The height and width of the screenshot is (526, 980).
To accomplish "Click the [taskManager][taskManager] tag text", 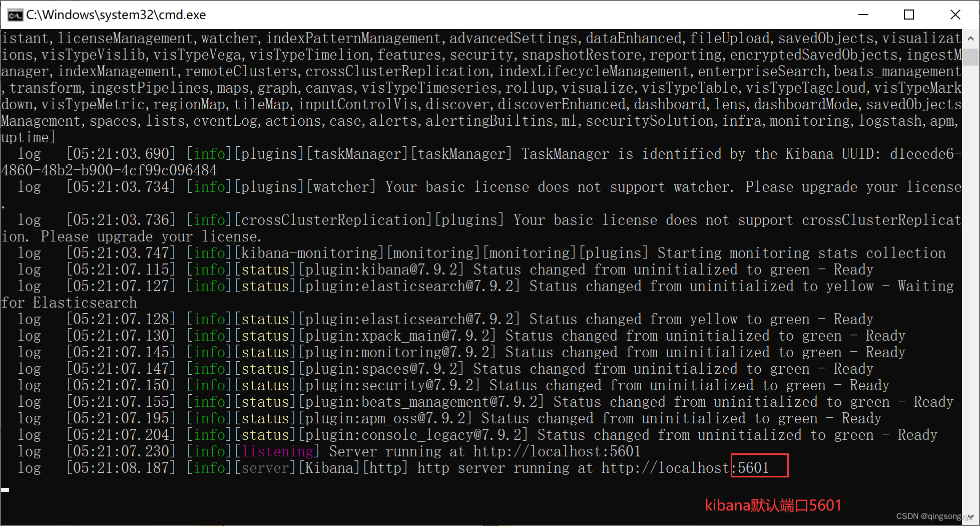I will point(409,154).
